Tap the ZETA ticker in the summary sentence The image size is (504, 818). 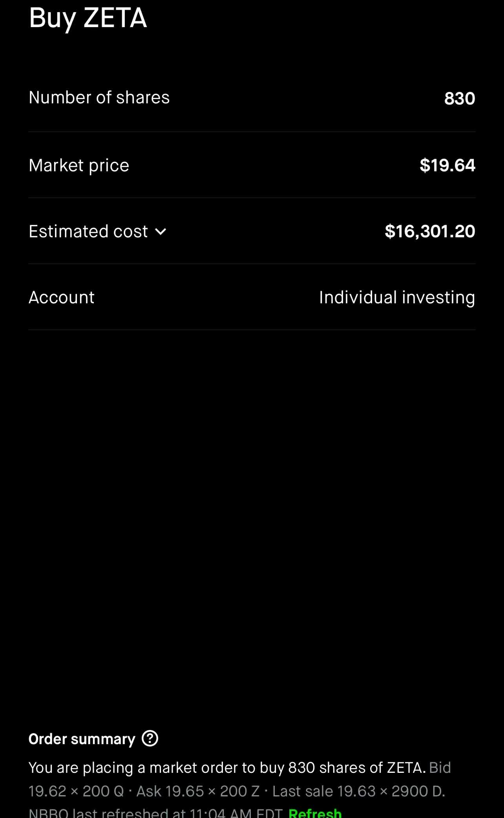coord(404,768)
